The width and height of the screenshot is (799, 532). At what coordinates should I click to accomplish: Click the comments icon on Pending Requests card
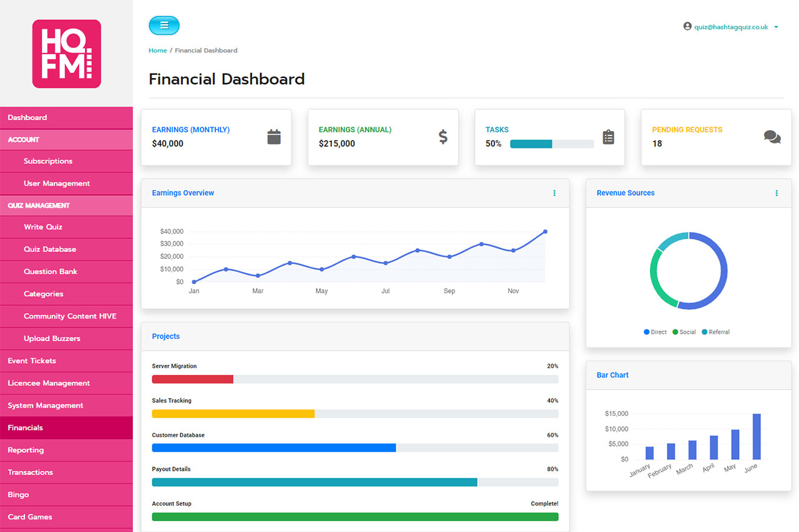click(772, 137)
